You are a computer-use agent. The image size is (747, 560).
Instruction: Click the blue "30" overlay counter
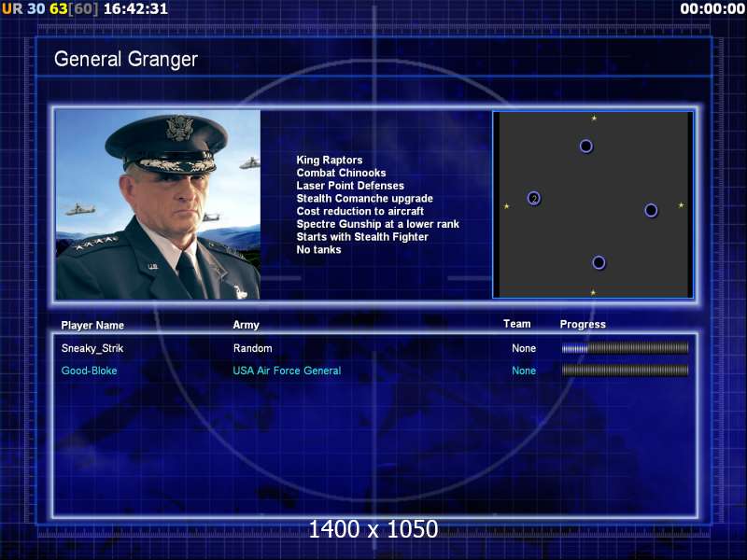[36, 8]
